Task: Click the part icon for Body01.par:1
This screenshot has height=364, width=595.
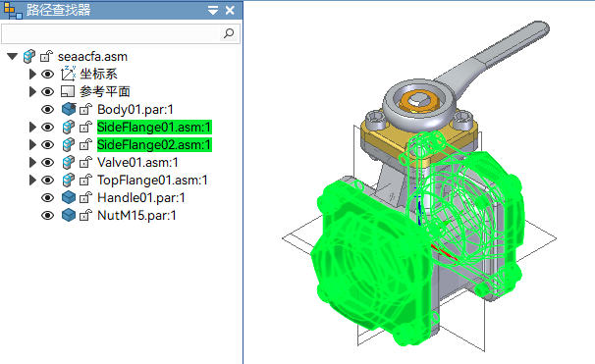Action: click(69, 109)
